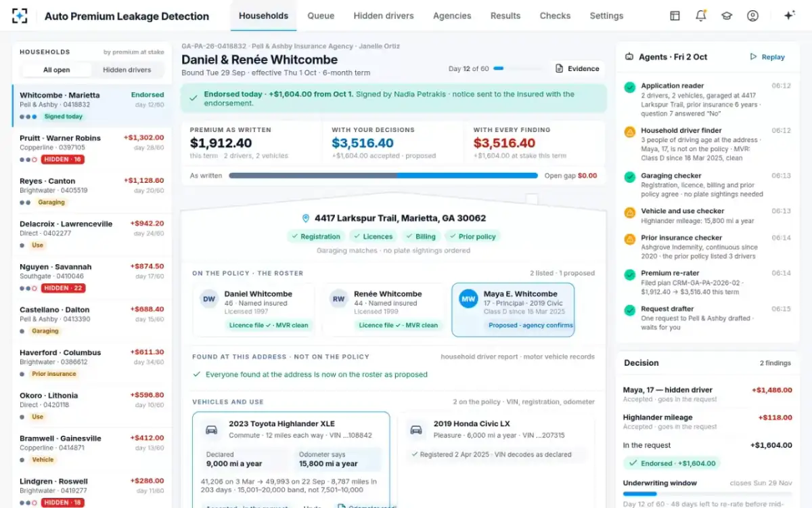Open the Settings tab

[x=606, y=16]
